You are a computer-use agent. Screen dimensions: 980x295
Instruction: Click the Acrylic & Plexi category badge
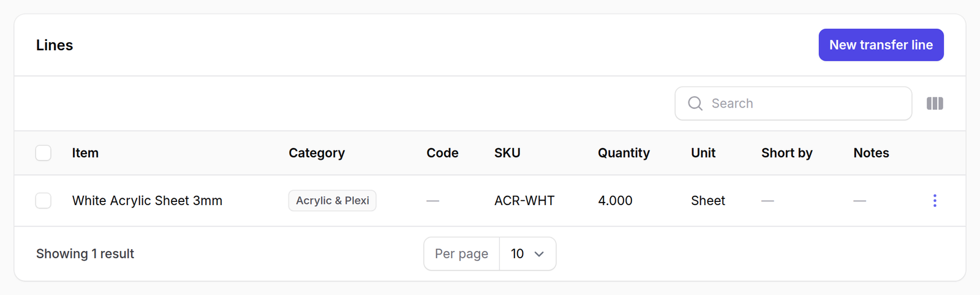point(333,201)
